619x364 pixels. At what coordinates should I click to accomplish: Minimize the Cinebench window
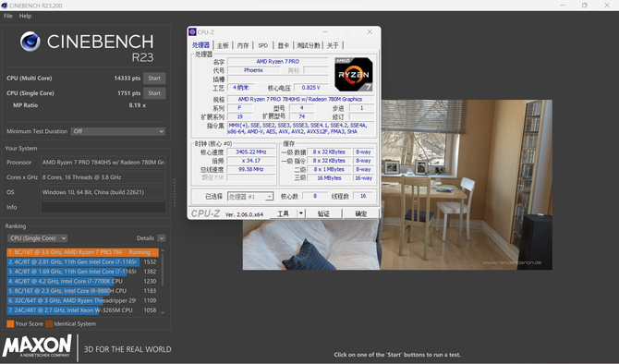tap(563, 6)
